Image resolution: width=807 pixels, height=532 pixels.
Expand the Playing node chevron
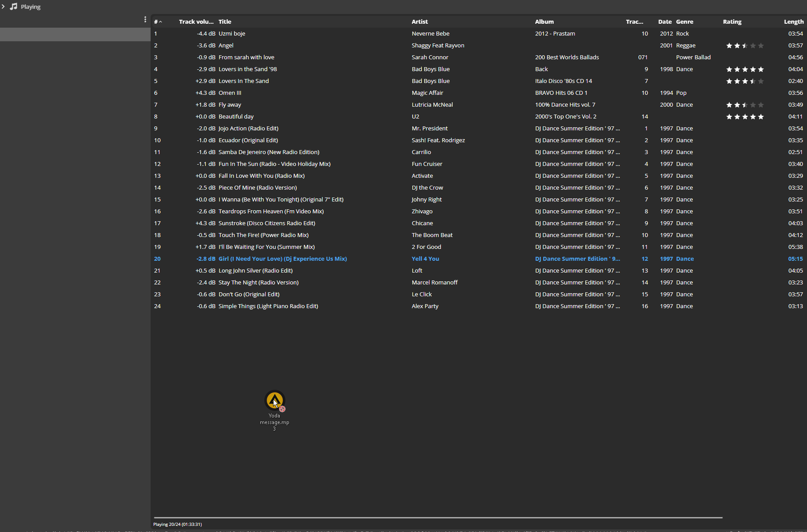pyautogui.click(x=4, y=7)
